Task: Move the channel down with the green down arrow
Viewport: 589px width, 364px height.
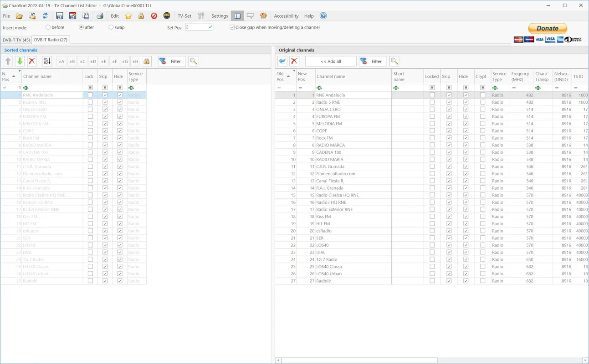Action: coord(20,61)
